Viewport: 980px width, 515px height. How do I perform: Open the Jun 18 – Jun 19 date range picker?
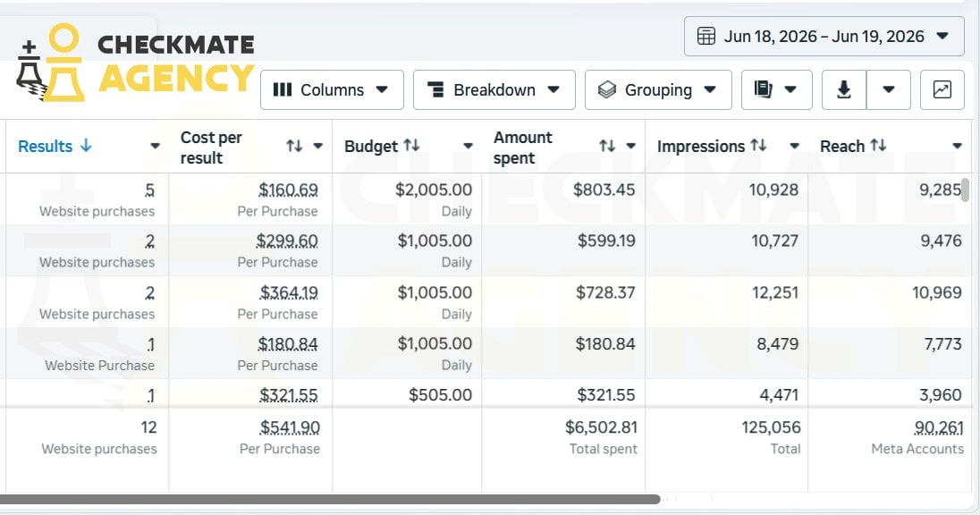tap(824, 37)
